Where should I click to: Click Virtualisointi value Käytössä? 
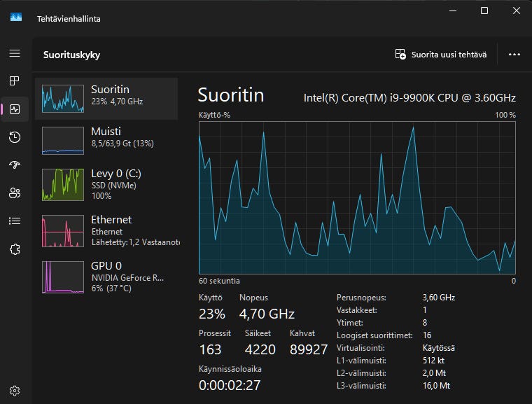439,348
